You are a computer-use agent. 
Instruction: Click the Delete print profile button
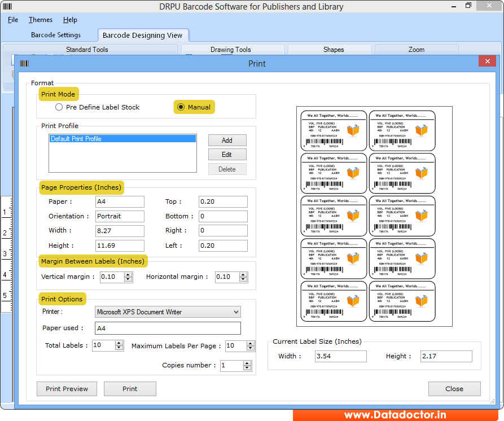pos(227,169)
